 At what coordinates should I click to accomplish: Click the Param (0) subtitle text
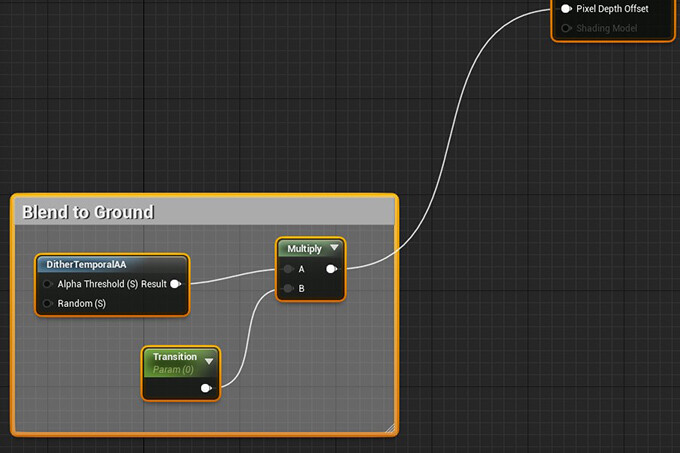(173, 370)
